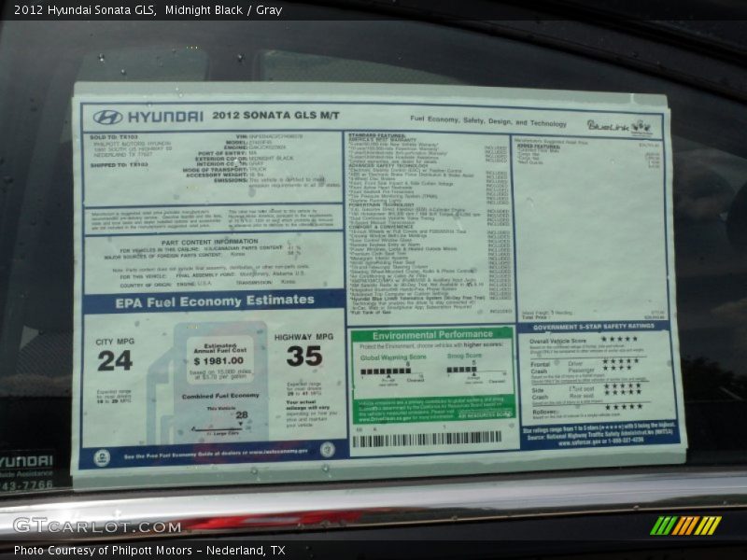Click the Smog Score bar
Image resolution: width=747 pixels, height=560 pixels.
[x=461, y=370]
